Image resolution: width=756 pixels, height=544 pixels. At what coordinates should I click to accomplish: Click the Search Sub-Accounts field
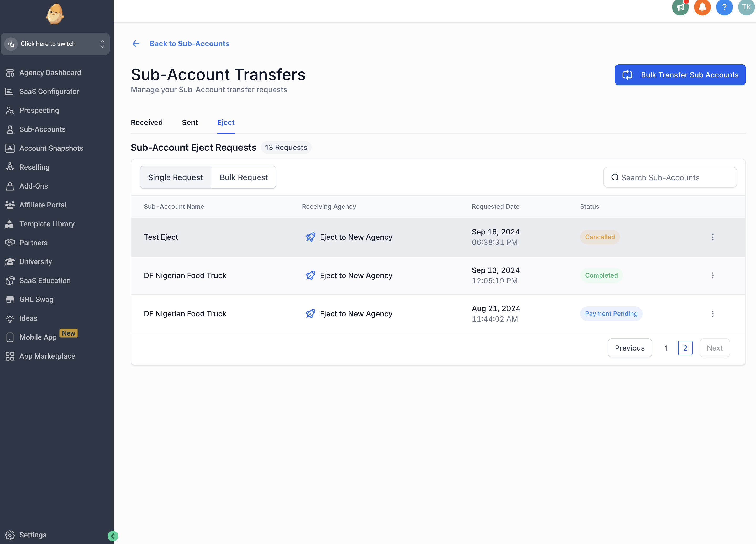click(x=670, y=177)
